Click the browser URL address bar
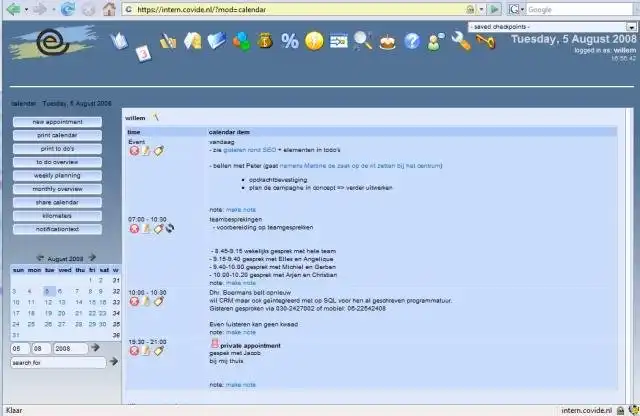The image size is (640, 416). [298, 9]
